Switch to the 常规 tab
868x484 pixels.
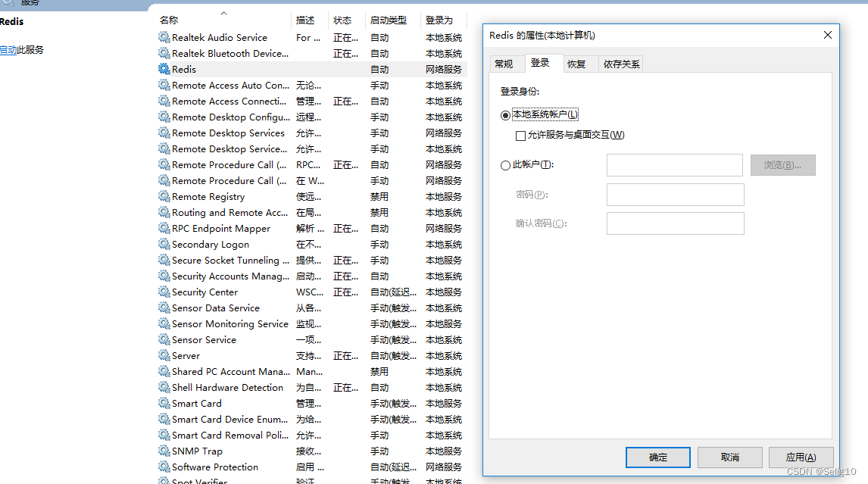504,64
